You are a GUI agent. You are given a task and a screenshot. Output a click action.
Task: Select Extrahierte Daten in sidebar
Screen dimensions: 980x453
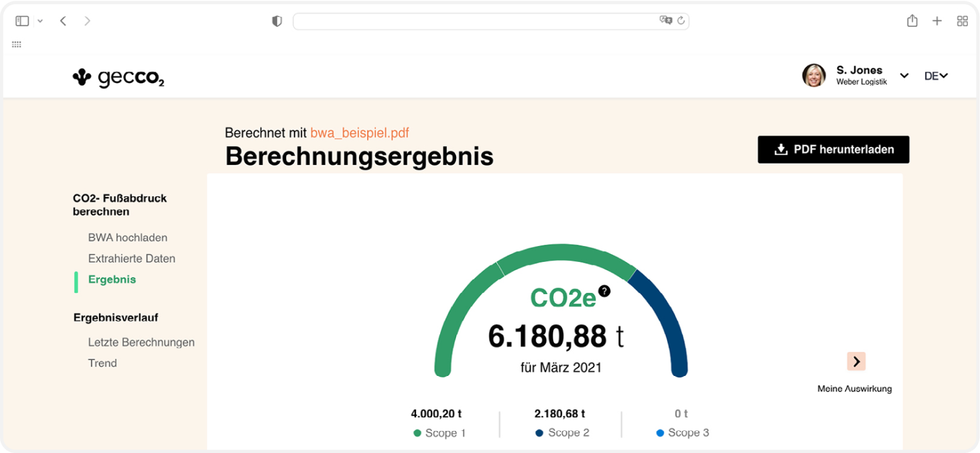tap(131, 258)
